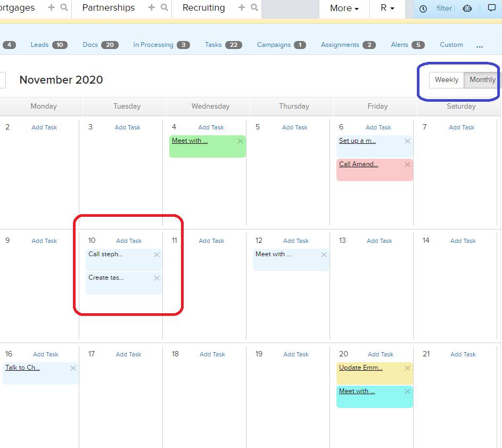Remove the cyan Meet with task on the 20th
This screenshot has height=448, width=502.
pyautogui.click(x=408, y=392)
